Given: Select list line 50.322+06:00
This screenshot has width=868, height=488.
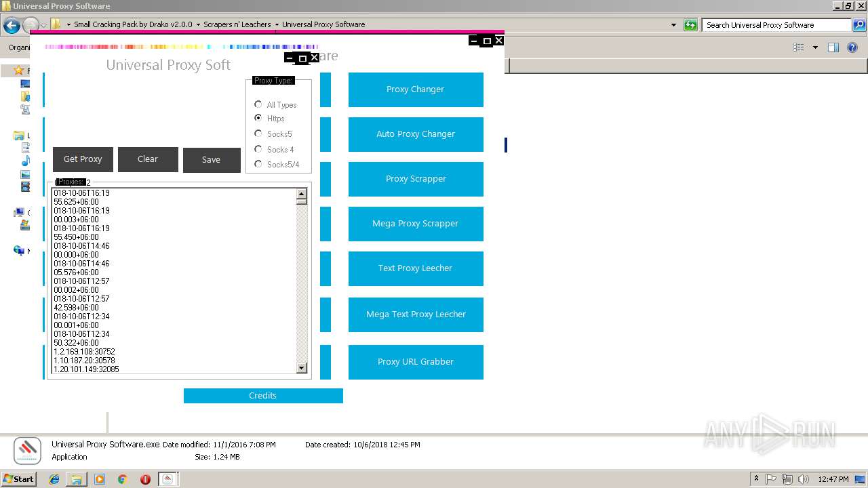Looking at the screenshot, I should [76, 343].
